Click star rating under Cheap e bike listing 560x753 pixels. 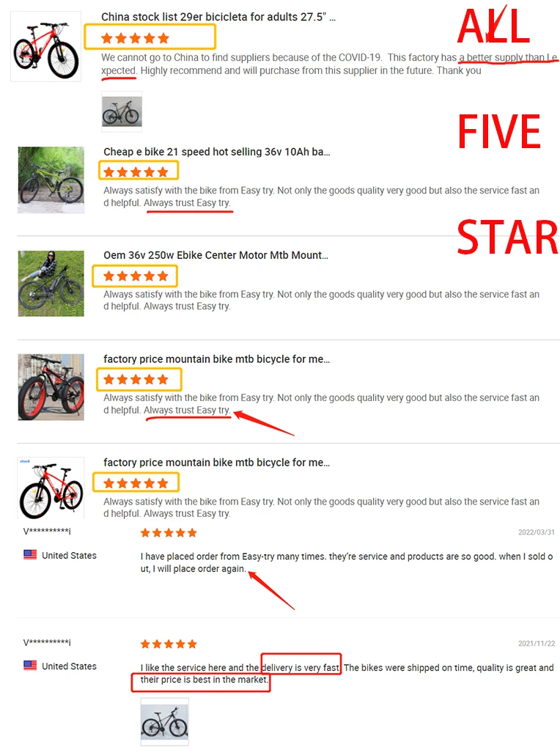[136, 172]
